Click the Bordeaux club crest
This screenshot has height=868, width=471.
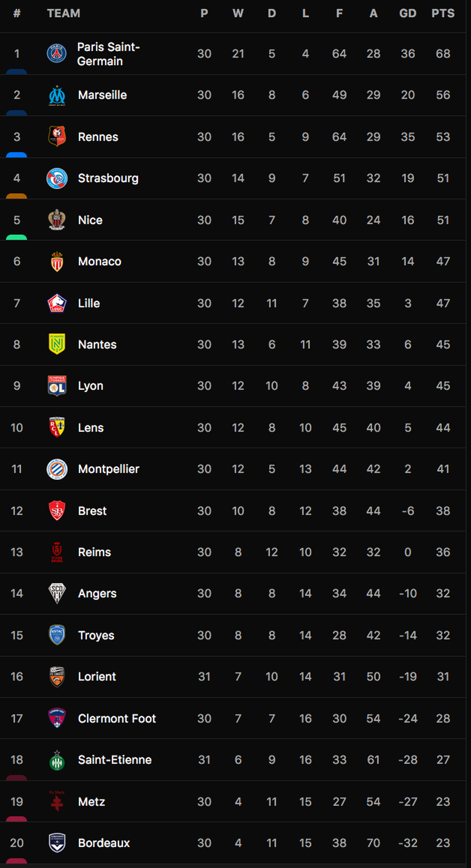coord(57,843)
